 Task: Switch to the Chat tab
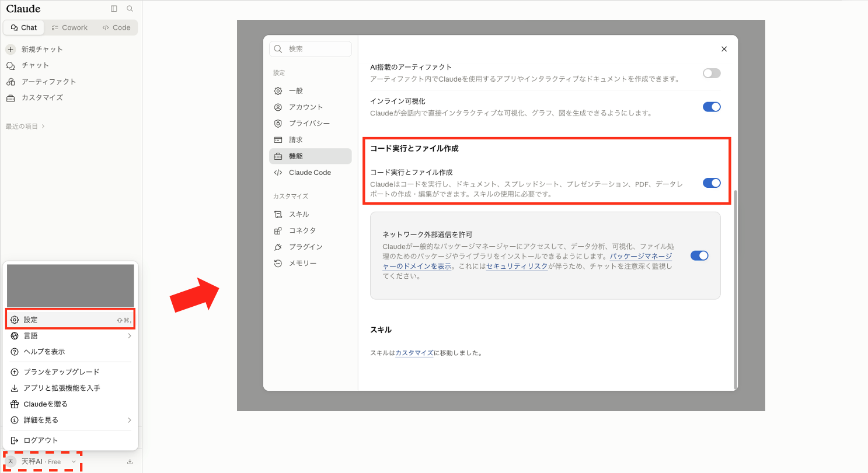(x=24, y=27)
